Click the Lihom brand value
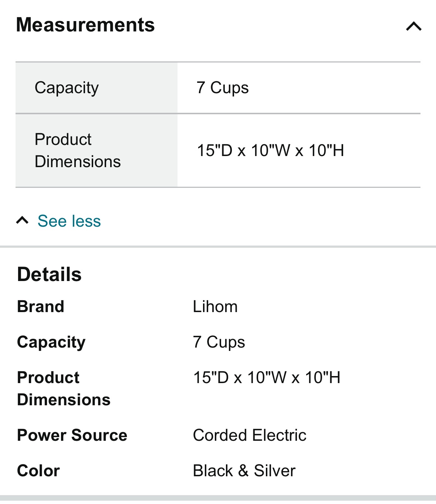The height and width of the screenshot is (504, 436). click(215, 307)
